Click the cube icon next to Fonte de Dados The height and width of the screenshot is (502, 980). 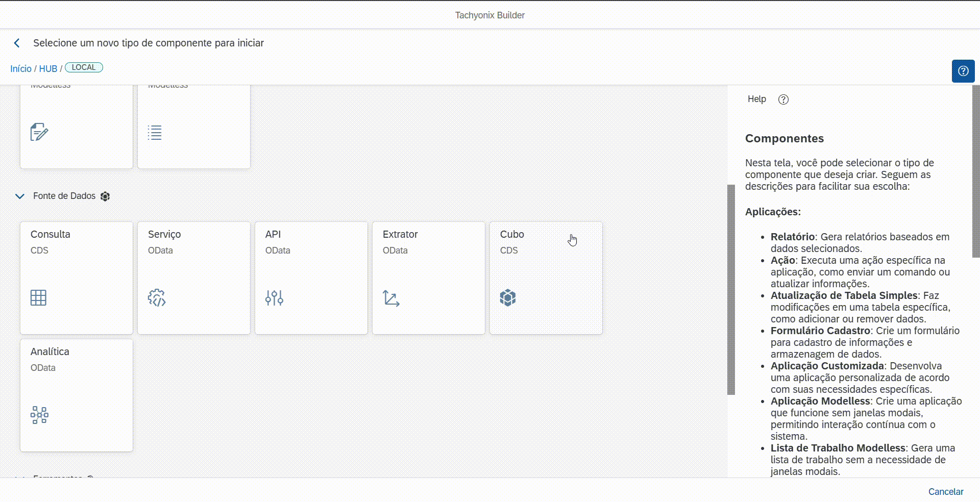tap(105, 196)
